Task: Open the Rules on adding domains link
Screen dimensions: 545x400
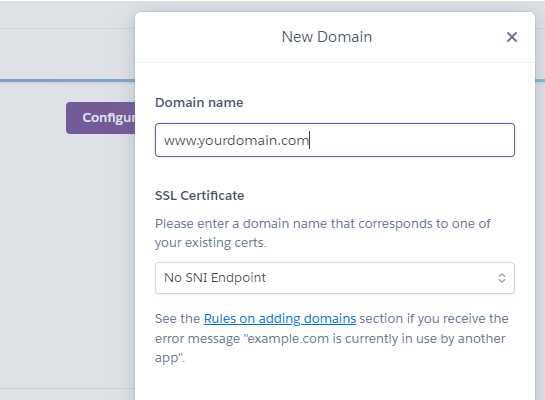Action: (x=280, y=318)
